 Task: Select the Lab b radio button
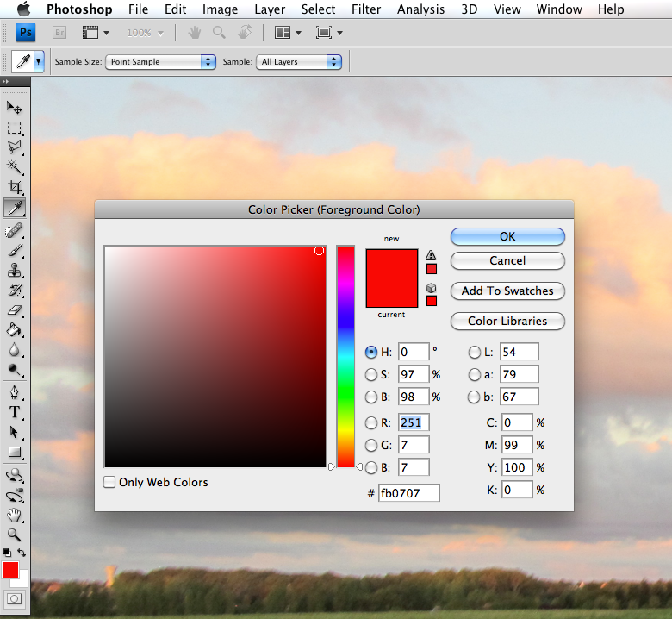[x=474, y=397]
